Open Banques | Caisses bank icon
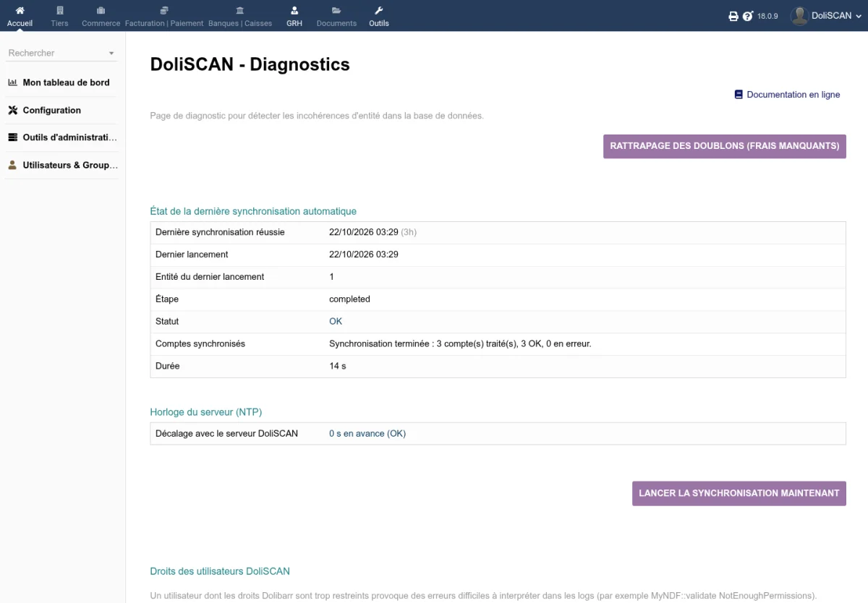 click(x=240, y=10)
